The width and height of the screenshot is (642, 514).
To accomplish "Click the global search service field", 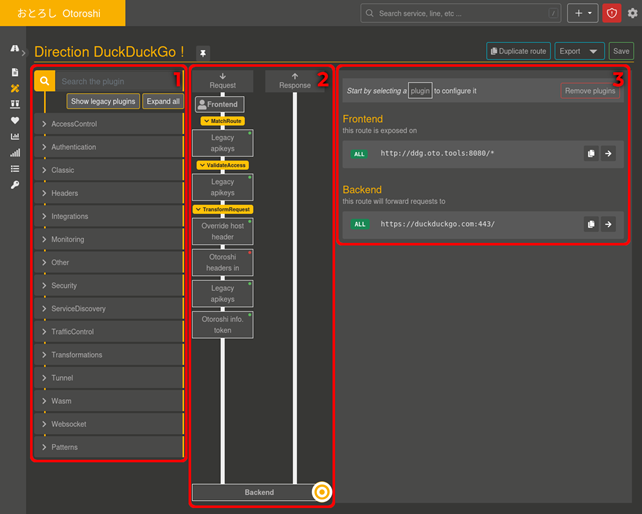I will (x=461, y=14).
